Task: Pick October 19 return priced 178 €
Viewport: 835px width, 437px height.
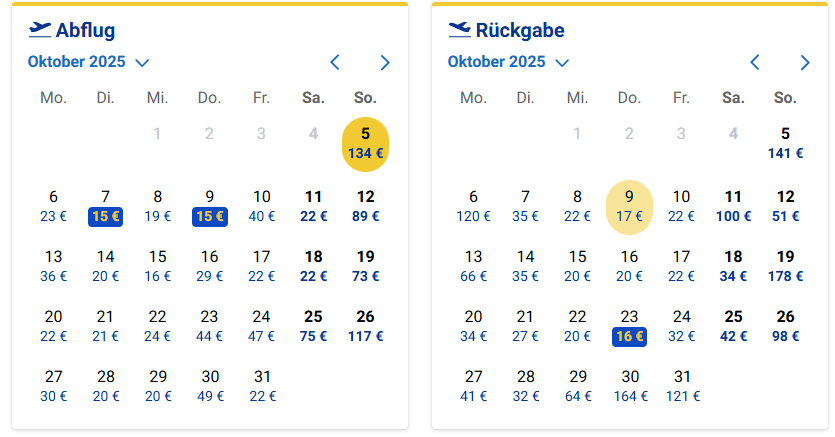Action: (x=785, y=266)
